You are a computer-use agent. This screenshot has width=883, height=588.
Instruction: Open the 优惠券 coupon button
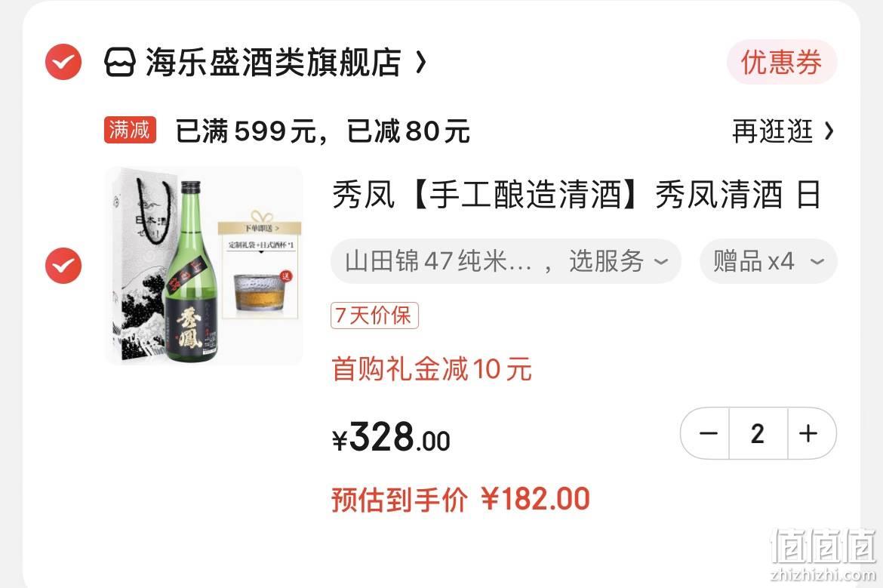[x=781, y=62]
